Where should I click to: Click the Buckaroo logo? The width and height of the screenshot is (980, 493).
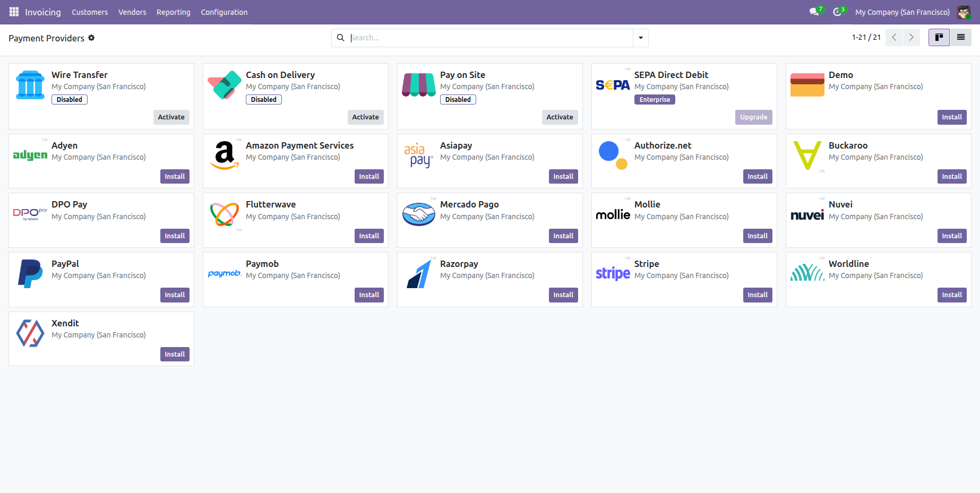807,155
